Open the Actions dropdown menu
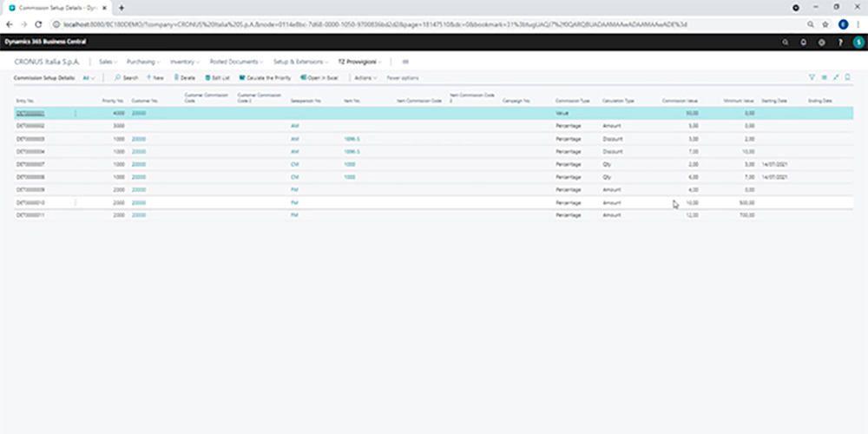Viewport: 868px width, 434px height. [365, 78]
